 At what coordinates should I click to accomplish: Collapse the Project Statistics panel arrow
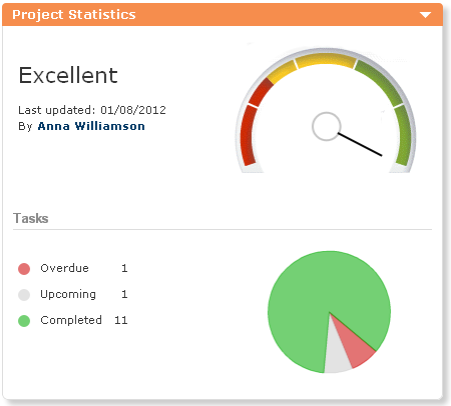(x=425, y=15)
